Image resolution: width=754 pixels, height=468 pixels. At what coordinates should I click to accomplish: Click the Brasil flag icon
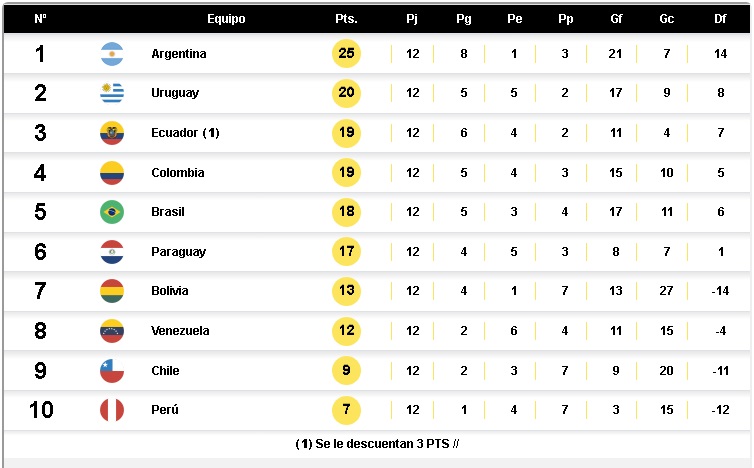coord(112,212)
